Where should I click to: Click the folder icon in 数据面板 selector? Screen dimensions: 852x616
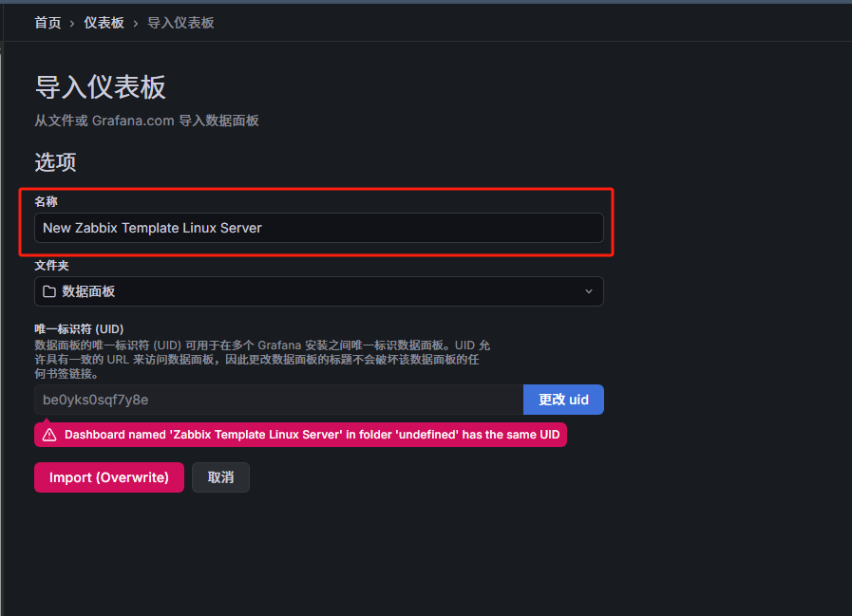[49, 291]
